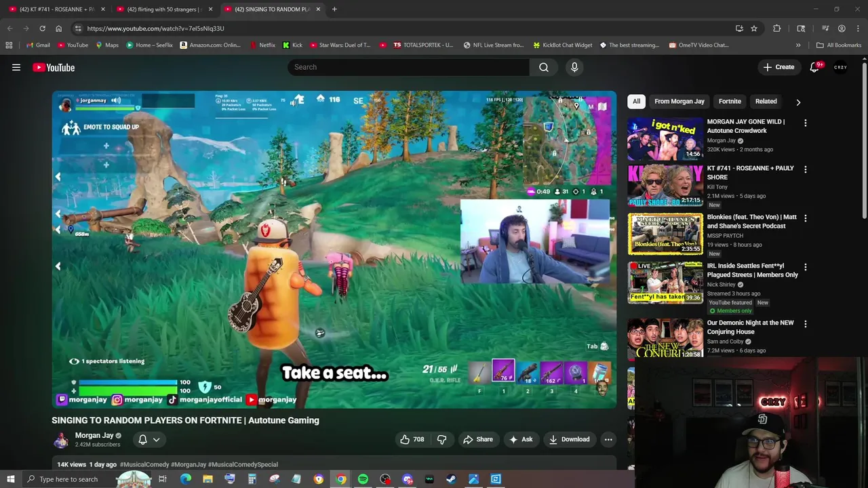
Task: Open the Chrome apps grid shortcut
Action: 9,45
